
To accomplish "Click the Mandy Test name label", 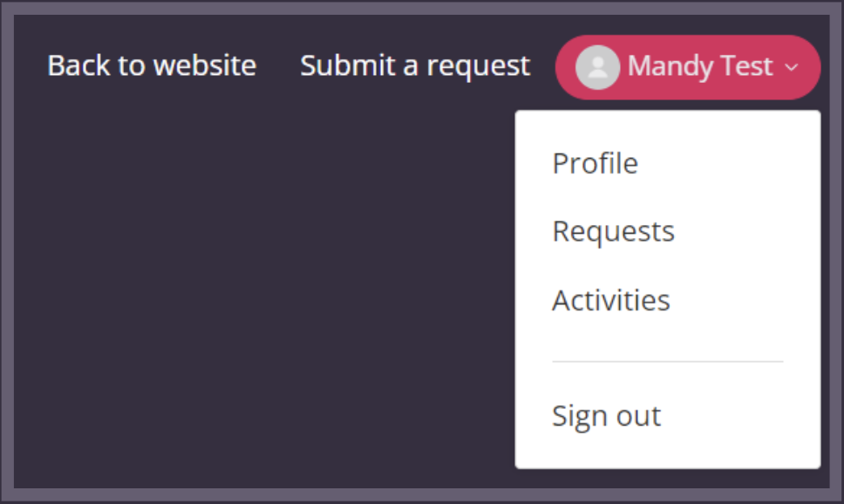I will pos(700,66).
